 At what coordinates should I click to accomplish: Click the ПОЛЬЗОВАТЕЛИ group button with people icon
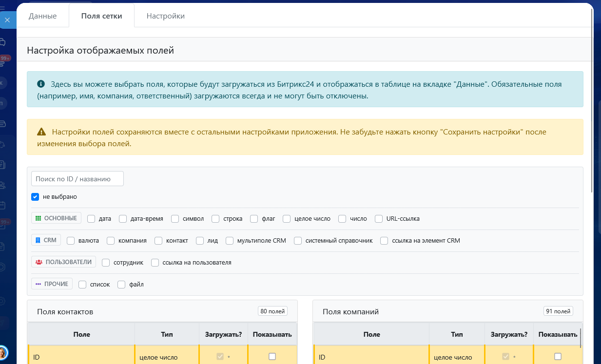(x=63, y=262)
